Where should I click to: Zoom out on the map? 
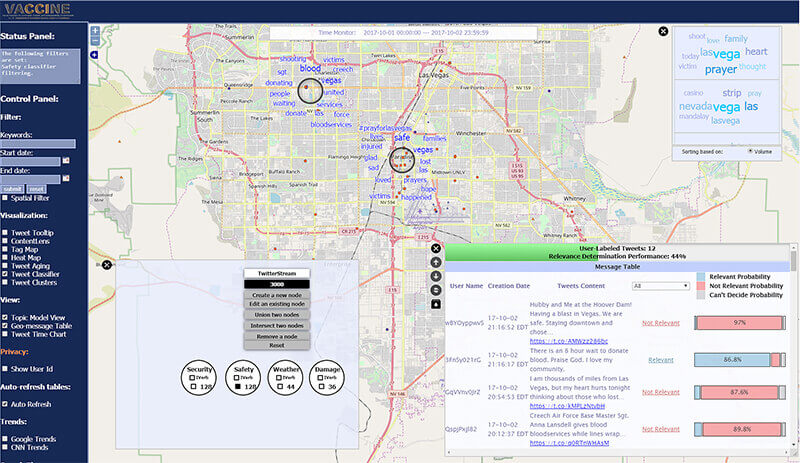coord(94,42)
